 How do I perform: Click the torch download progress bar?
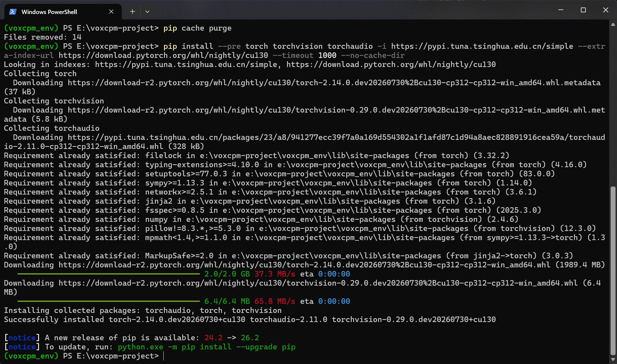(x=109, y=274)
